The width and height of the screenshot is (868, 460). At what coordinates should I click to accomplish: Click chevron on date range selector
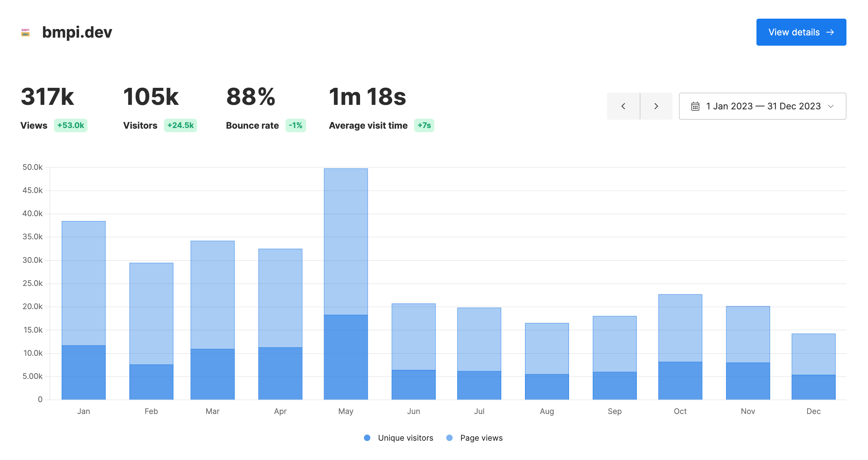(x=831, y=106)
